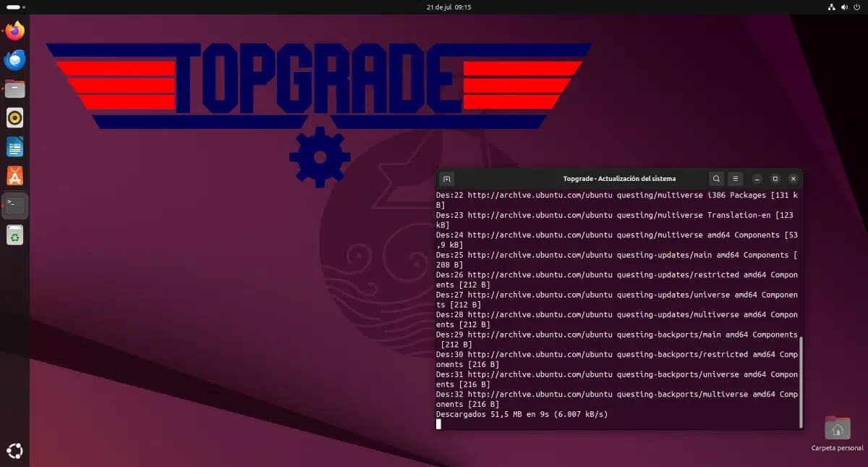Image resolution: width=868 pixels, height=467 pixels.
Task: Open the Files manager in the dock
Action: (x=14, y=88)
